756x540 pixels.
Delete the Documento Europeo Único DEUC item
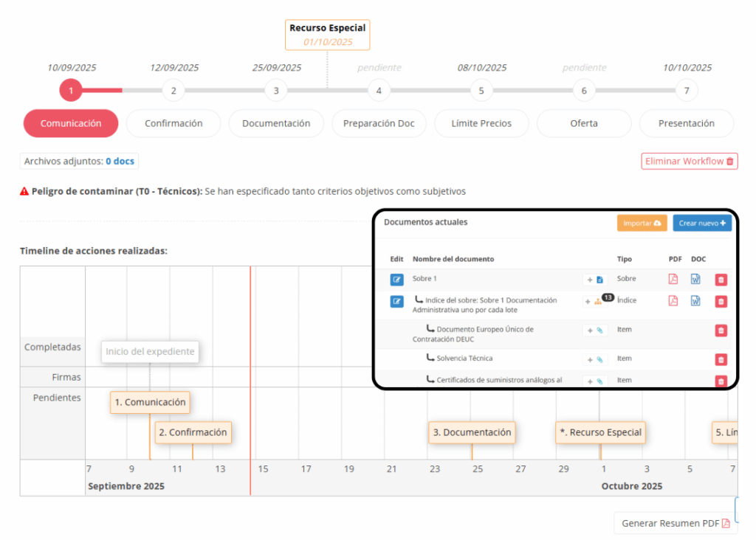[721, 330]
